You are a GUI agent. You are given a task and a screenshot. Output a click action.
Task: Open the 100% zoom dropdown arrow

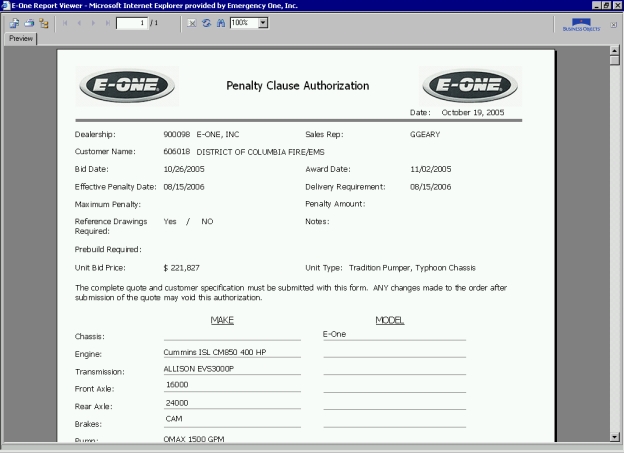point(263,23)
